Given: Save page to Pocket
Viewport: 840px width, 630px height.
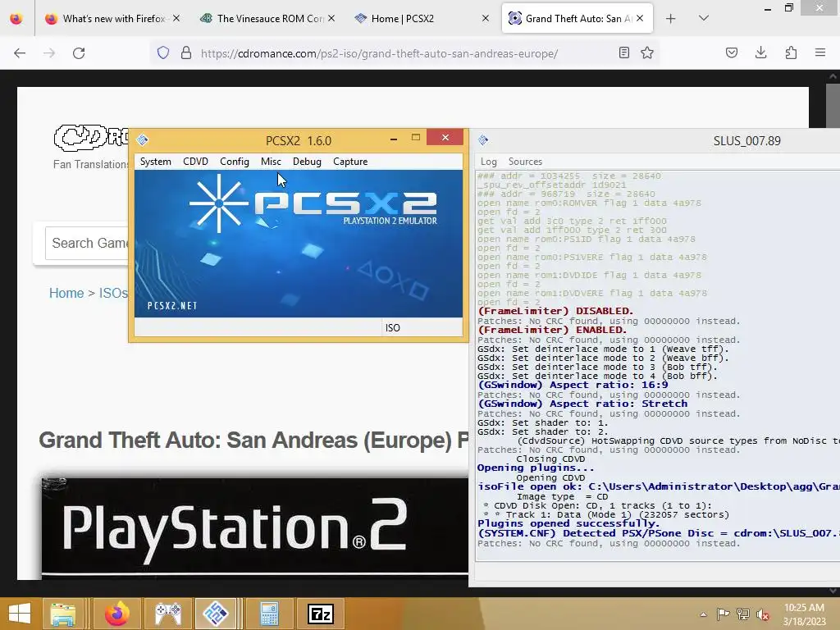Looking at the screenshot, I should [x=731, y=53].
